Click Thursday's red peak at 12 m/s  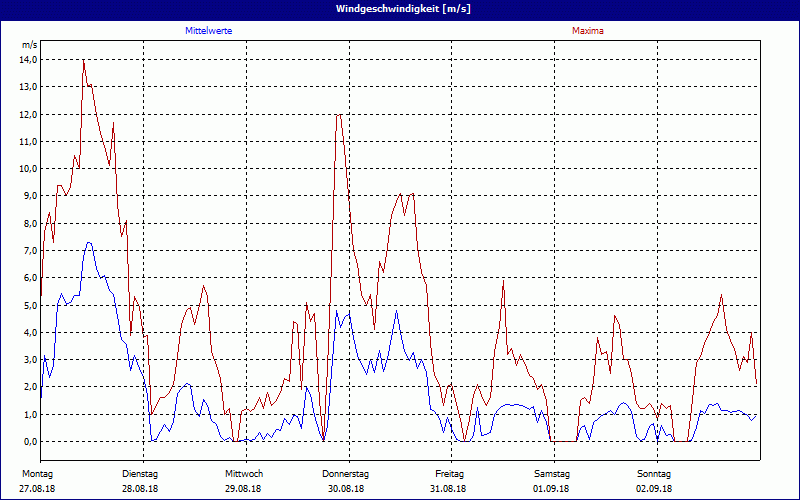point(339,115)
